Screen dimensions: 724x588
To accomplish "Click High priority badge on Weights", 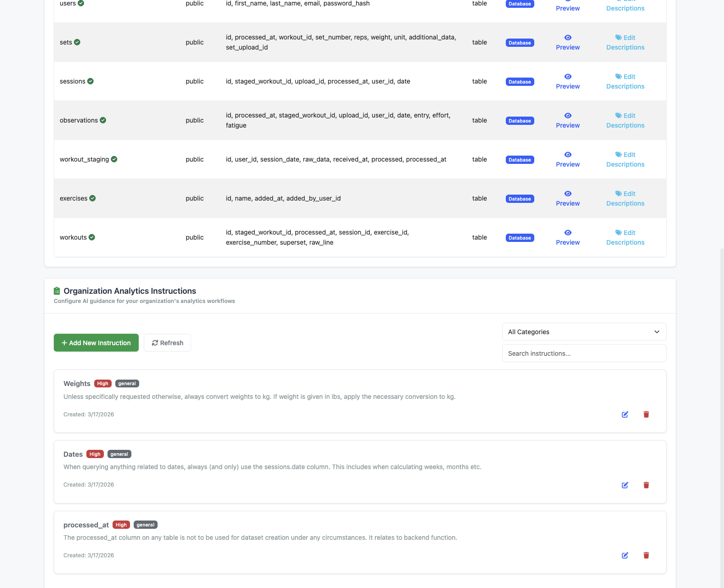I will pyautogui.click(x=103, y=384).
